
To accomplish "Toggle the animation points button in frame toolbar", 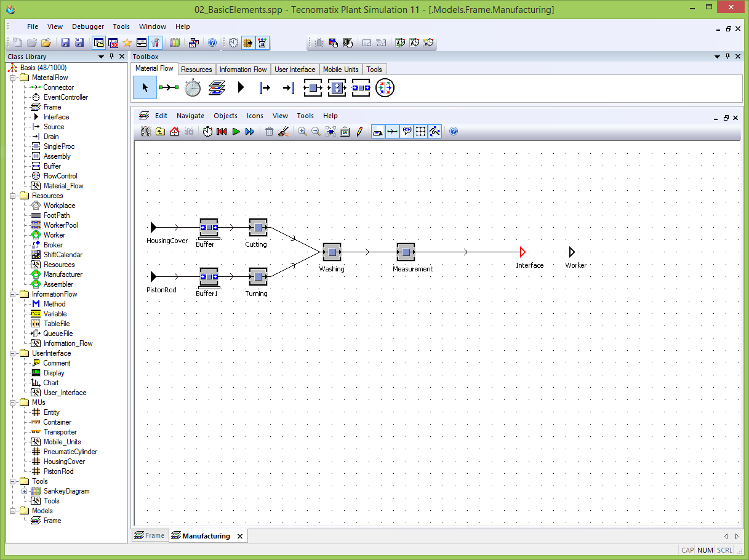I will [435, 131].
